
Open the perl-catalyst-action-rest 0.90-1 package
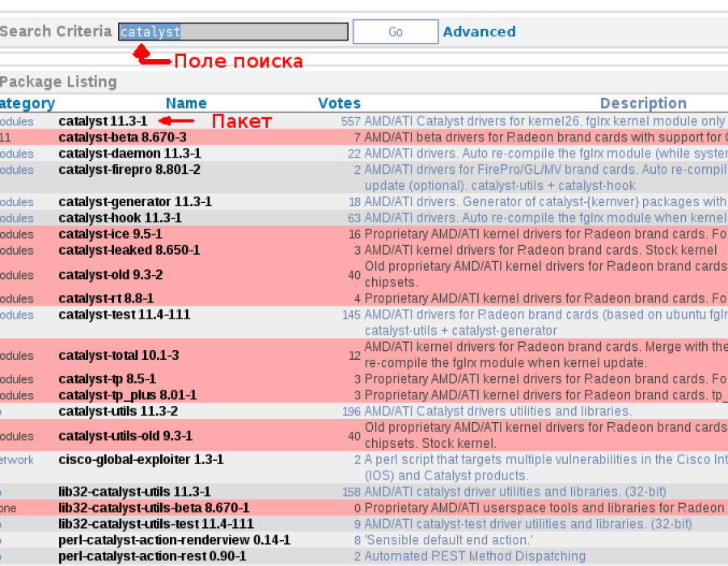point(152,556)
